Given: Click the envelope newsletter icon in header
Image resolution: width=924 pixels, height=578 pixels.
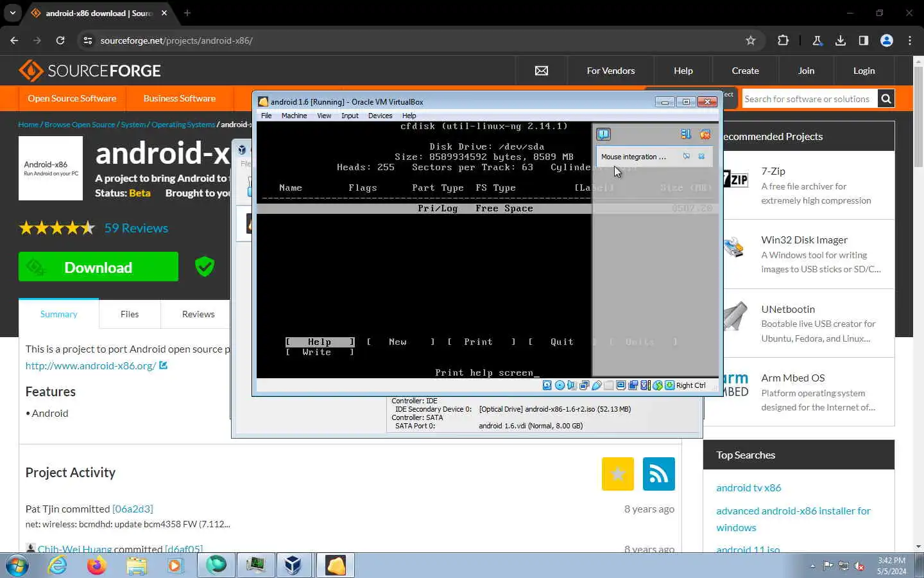Looking at the screenshot, I should coord(542,71).
